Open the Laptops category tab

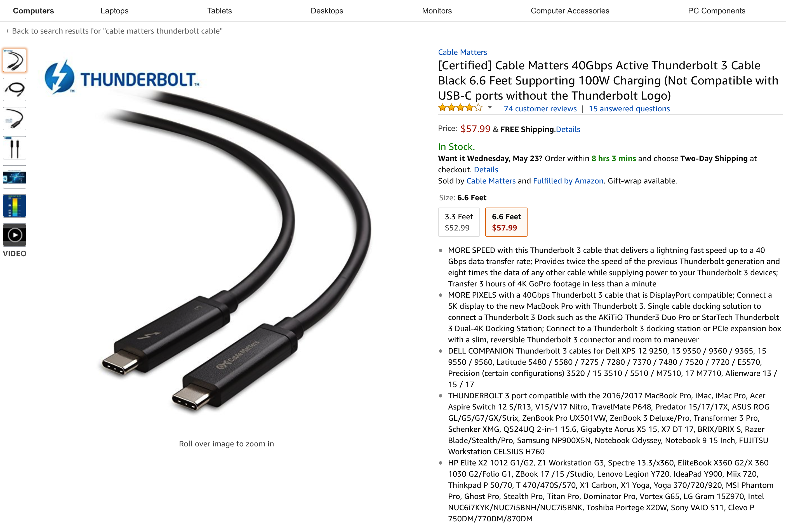(x=115, y=11)
